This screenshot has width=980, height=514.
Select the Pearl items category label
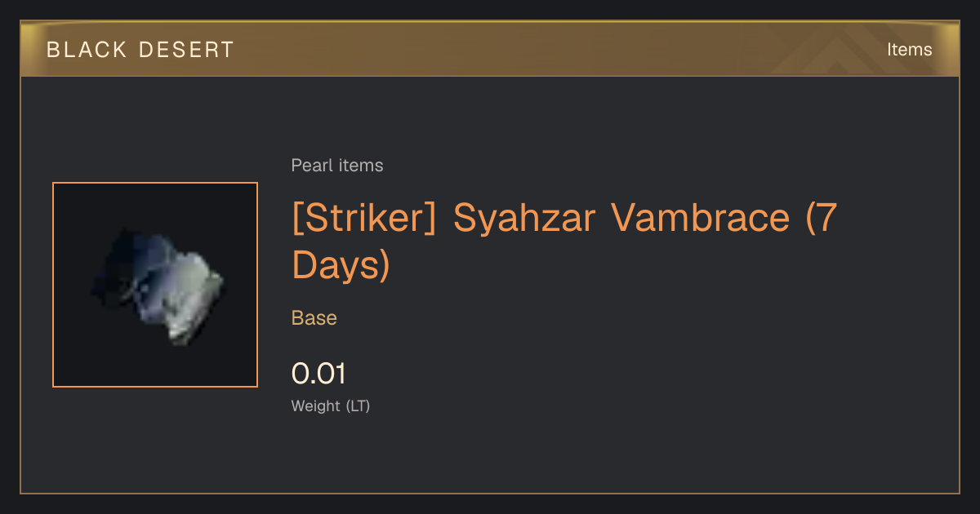pyautogui.click(x=337, y=166)
